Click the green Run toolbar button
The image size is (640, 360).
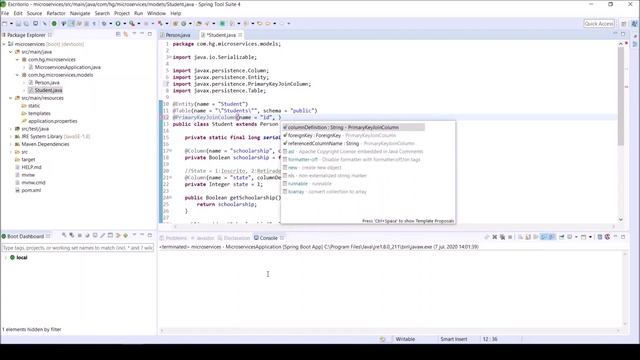(x=118, y=24)
